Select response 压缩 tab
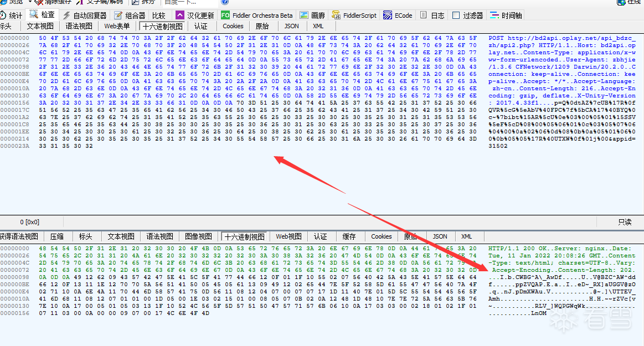The height and width of the screenshot is (346, 644). tap(56, 237)
